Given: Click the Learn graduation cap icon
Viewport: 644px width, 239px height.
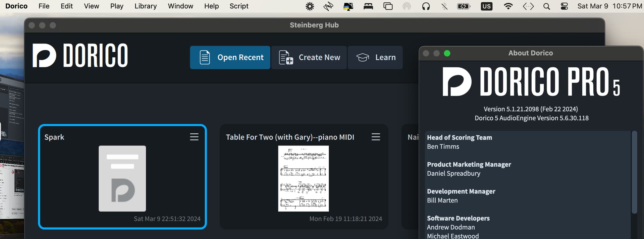Looking at the screenshot, I should point(363,57).
